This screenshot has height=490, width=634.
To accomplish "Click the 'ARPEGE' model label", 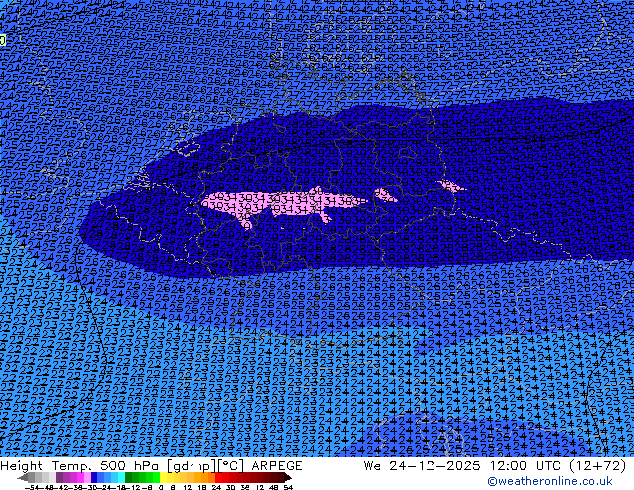I will point(277,466).
